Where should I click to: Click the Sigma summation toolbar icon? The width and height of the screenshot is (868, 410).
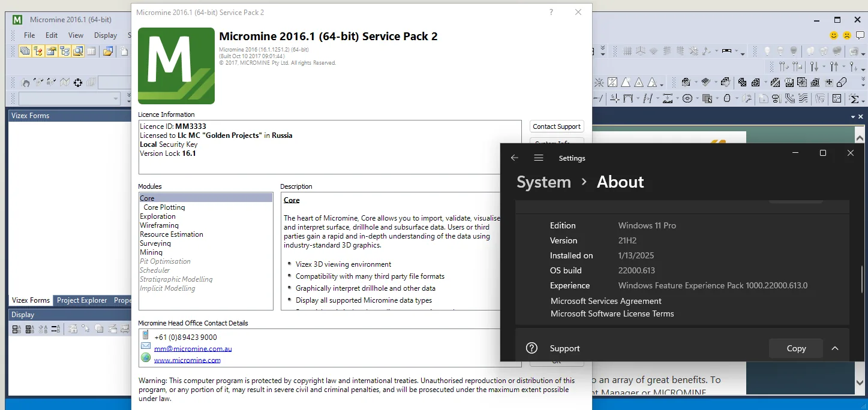[x=854, y=98]
